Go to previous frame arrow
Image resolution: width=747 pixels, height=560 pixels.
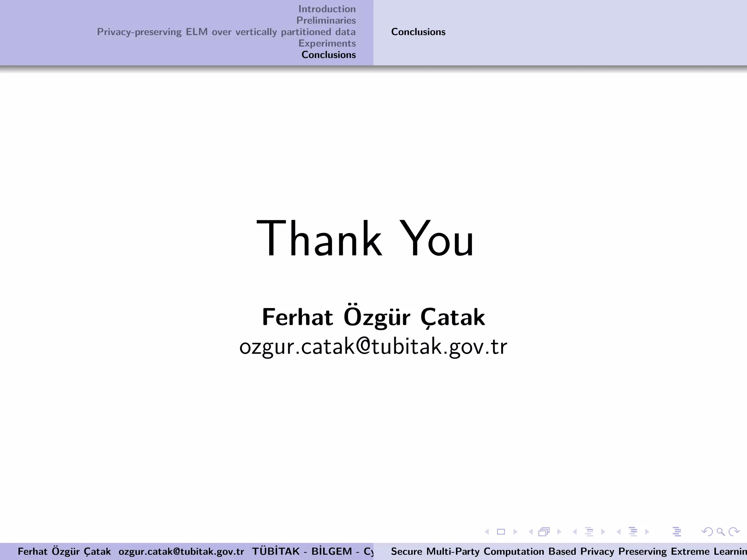pos(531,532)
